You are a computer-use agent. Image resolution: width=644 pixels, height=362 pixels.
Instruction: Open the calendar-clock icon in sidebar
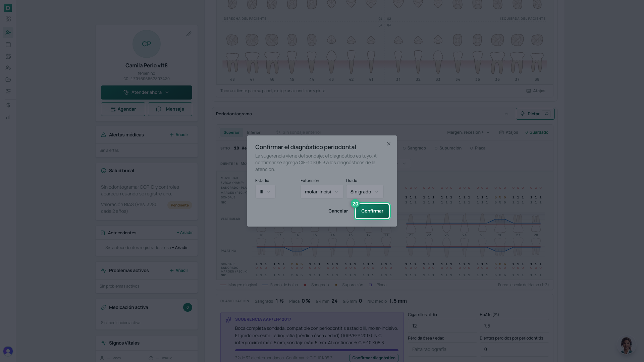pyautogui.click(x=8, y=56)
